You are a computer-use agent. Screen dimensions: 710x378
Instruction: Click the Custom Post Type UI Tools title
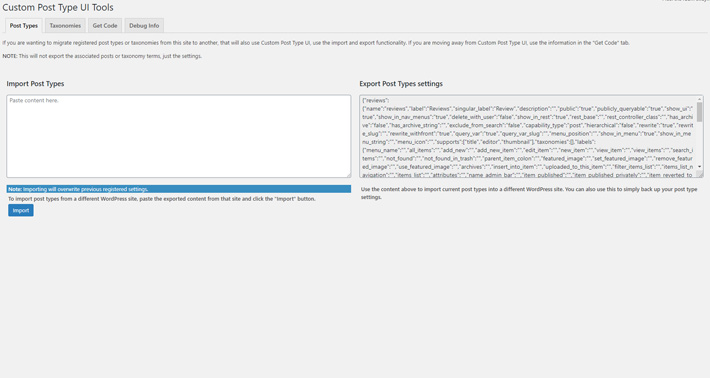58,8
